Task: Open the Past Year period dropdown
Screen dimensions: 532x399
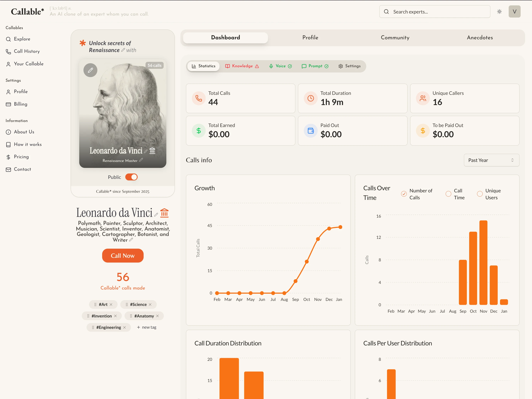Action: pos(491,160)
